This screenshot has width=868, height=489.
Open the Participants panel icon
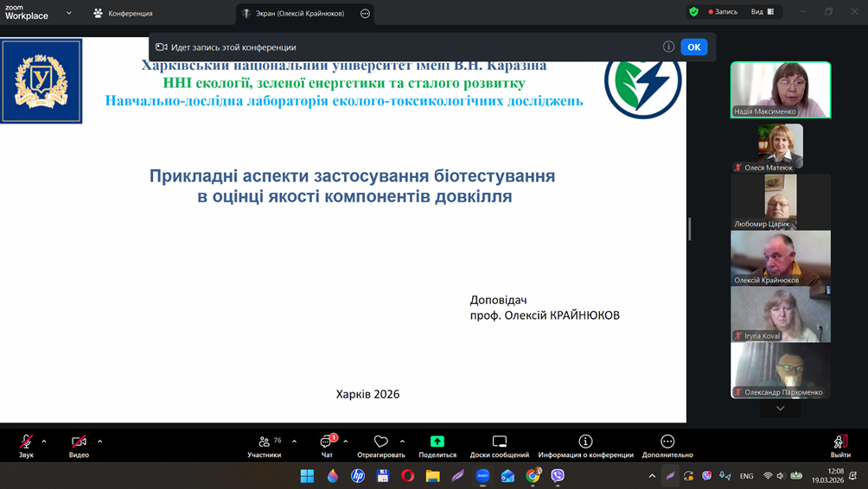(x=264, y=441)
